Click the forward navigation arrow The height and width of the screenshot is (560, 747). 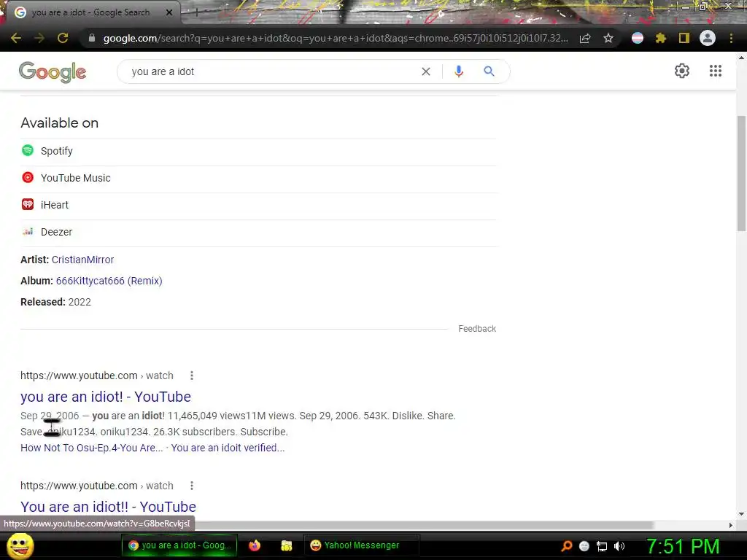[39, 38]
